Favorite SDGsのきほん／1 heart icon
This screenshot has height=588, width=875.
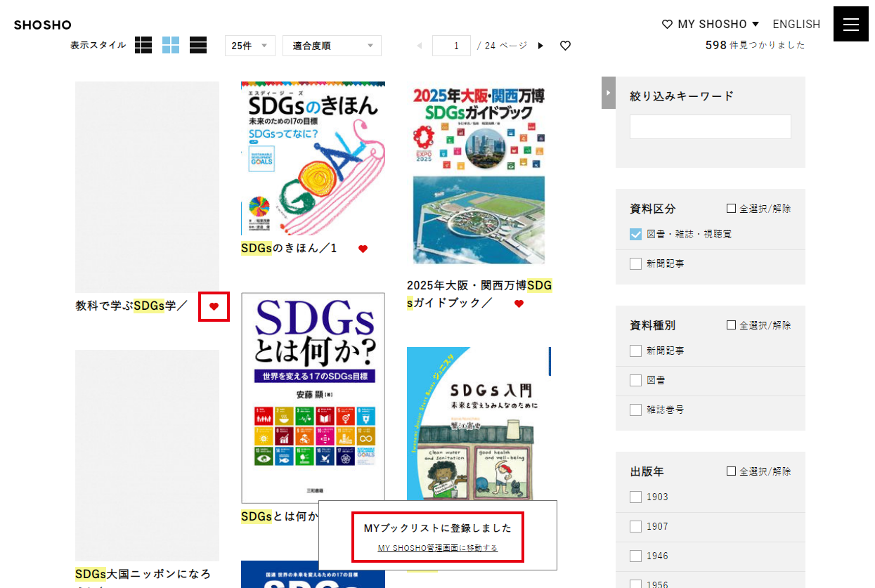(363, 249)
